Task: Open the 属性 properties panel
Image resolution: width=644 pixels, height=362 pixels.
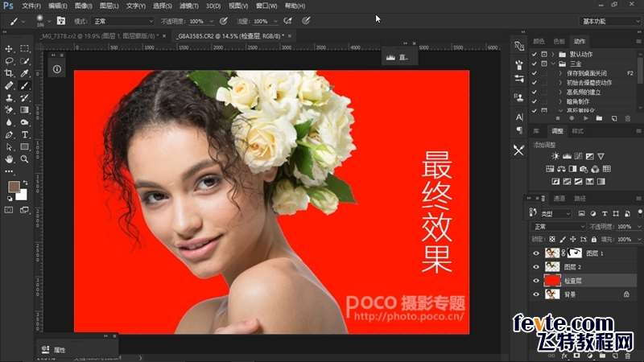Action: [x=54, y=350]
